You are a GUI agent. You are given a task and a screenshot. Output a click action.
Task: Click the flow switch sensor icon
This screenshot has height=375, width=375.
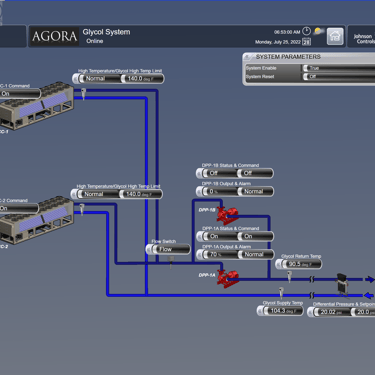171,262
